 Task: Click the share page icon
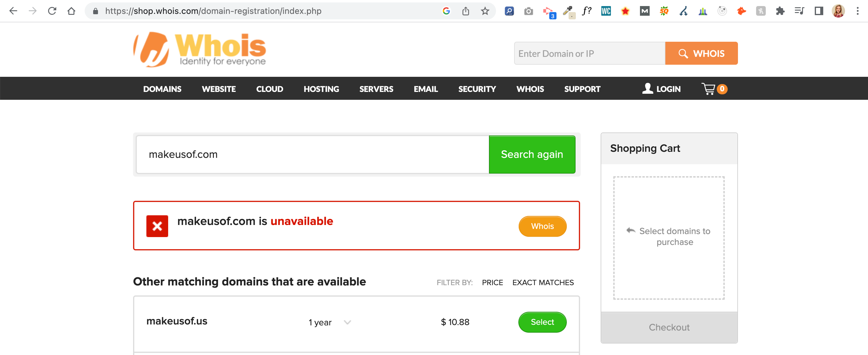pos(466,11)
